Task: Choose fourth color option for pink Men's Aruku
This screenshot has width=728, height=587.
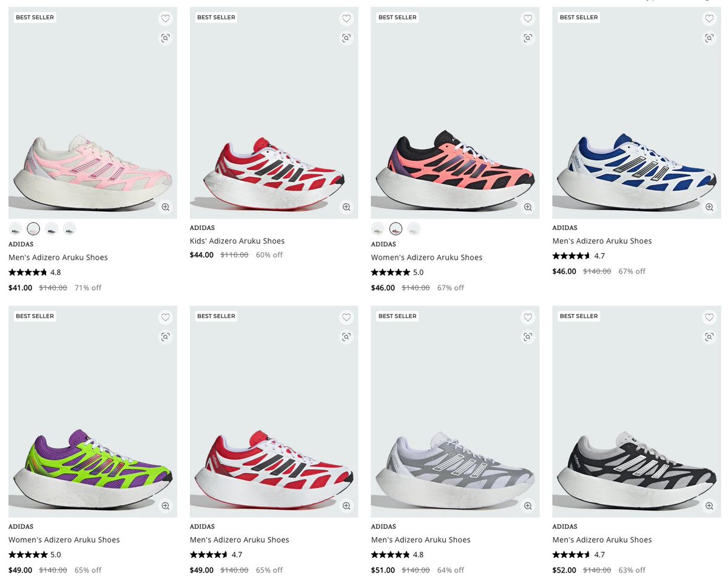Action: [70, 229]
